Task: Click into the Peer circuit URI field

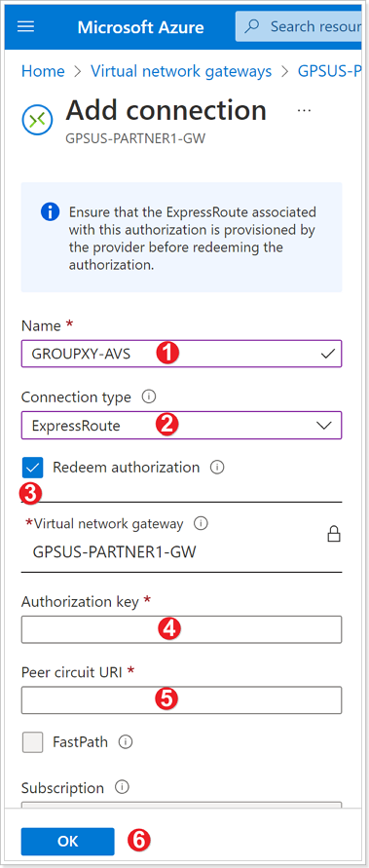Action: tap(181, 700)
